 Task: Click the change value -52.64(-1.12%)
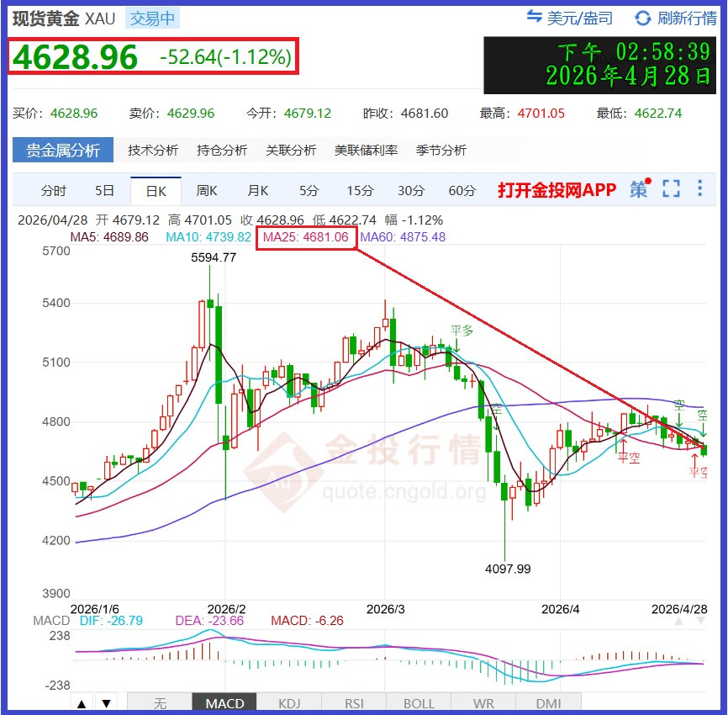[x=225, y=57]
